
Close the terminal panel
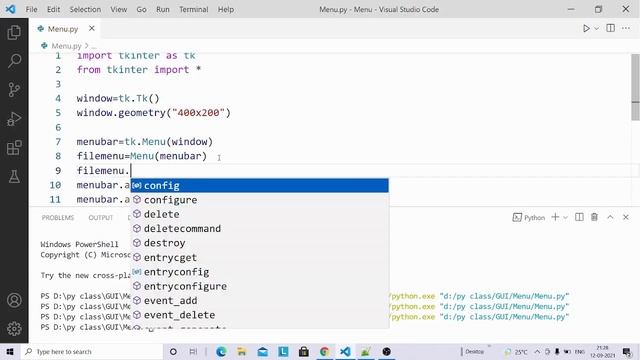(626, 217)
